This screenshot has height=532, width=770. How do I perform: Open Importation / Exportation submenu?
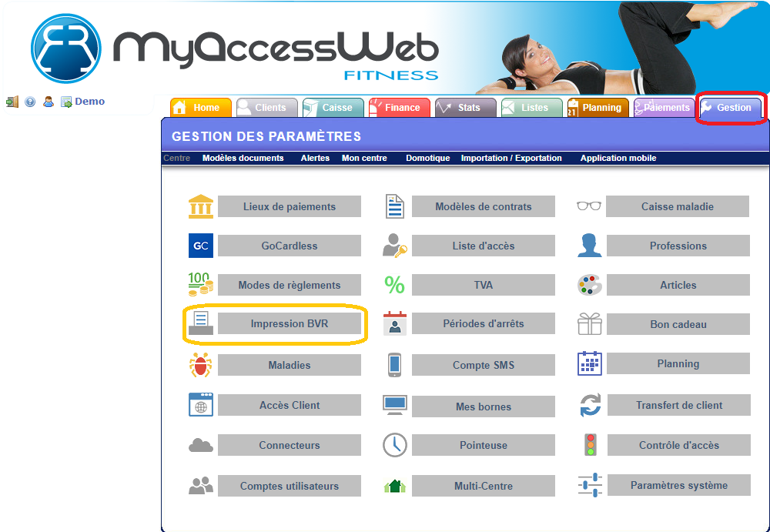point(511,158)
